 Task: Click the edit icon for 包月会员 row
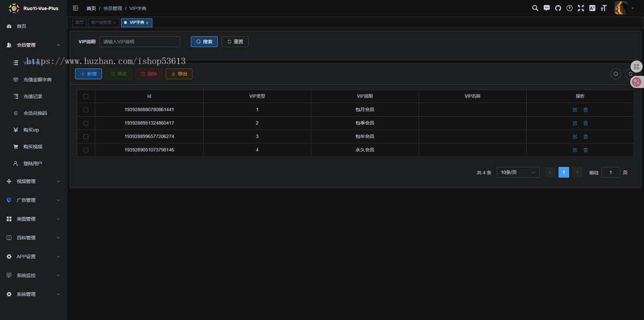click(575, 110)
